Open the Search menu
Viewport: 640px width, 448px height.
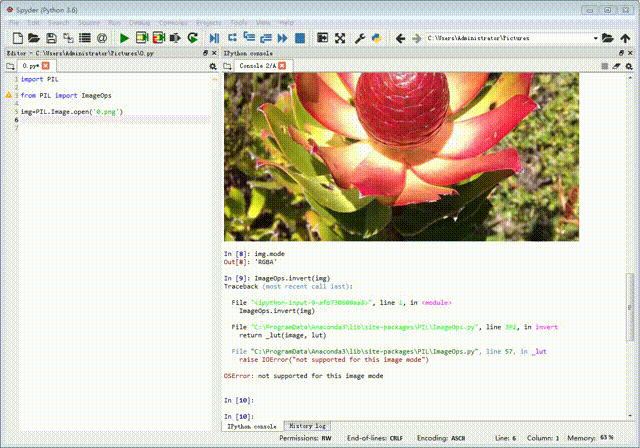(x=58, y=22)
